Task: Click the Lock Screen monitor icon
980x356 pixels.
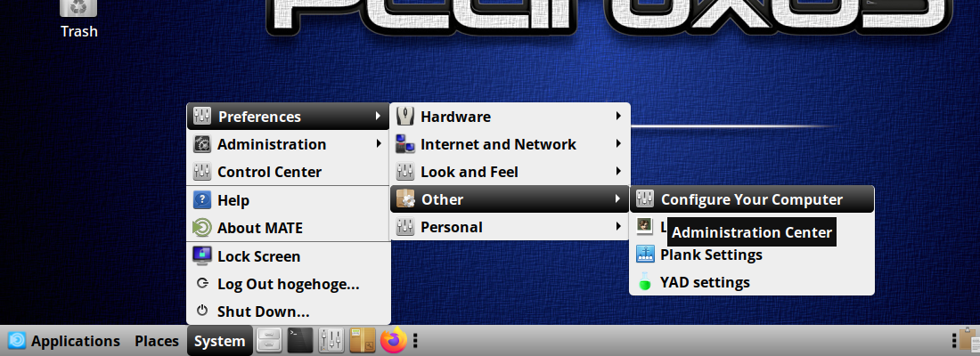Action: click(x=202, y=256)
